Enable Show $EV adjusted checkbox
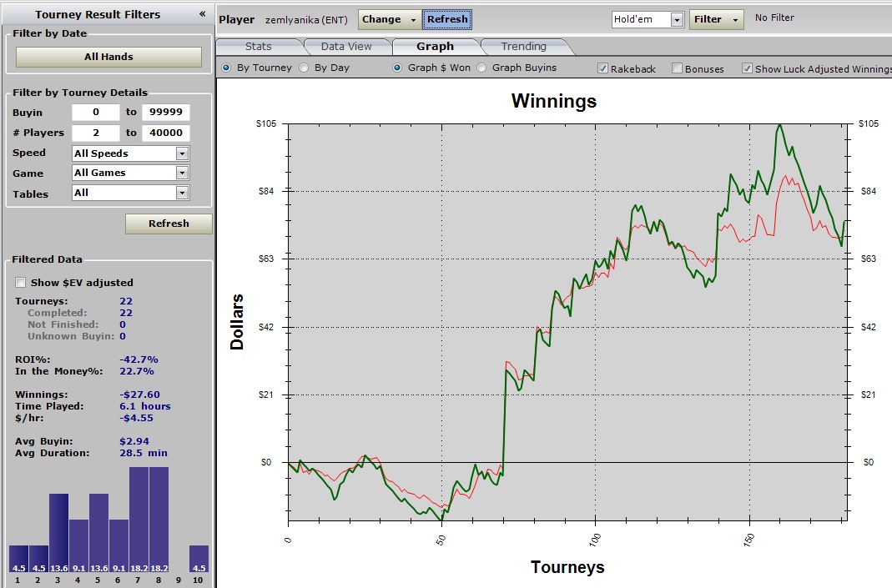The image size is (892, 588). (x=21, y=283)
